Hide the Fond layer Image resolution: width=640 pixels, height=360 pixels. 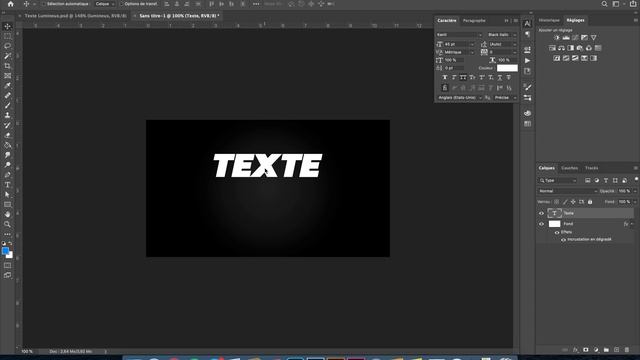tap(542, 224)
